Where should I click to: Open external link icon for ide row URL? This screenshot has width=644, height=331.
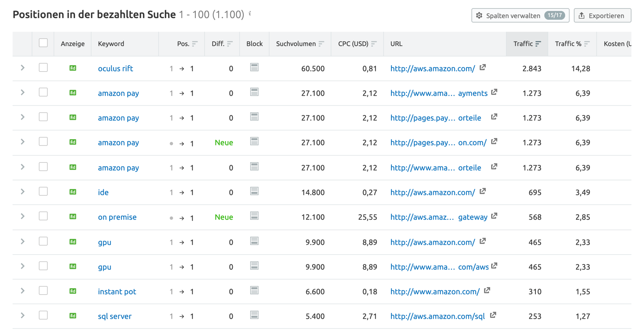pyautogui.click(x=482, y=191)
